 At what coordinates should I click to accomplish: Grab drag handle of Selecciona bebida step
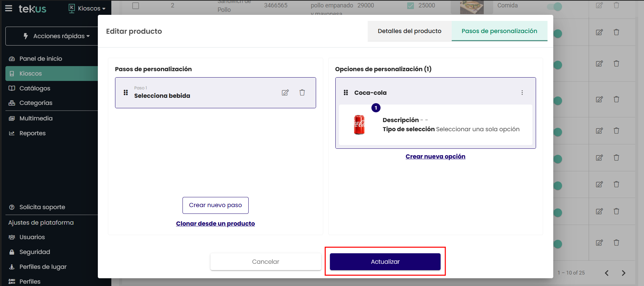125,92
